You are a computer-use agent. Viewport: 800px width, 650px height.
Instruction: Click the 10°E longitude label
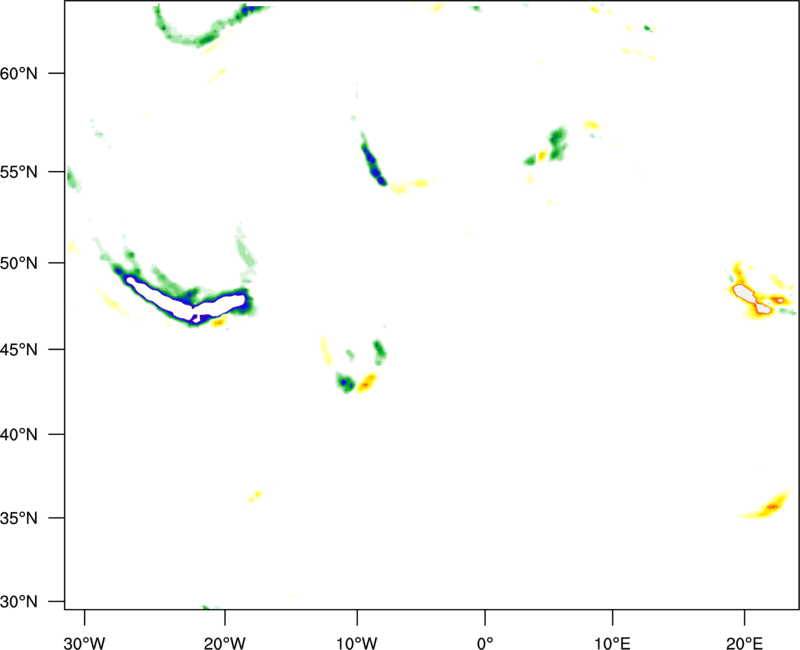click(x=612, y=643)
